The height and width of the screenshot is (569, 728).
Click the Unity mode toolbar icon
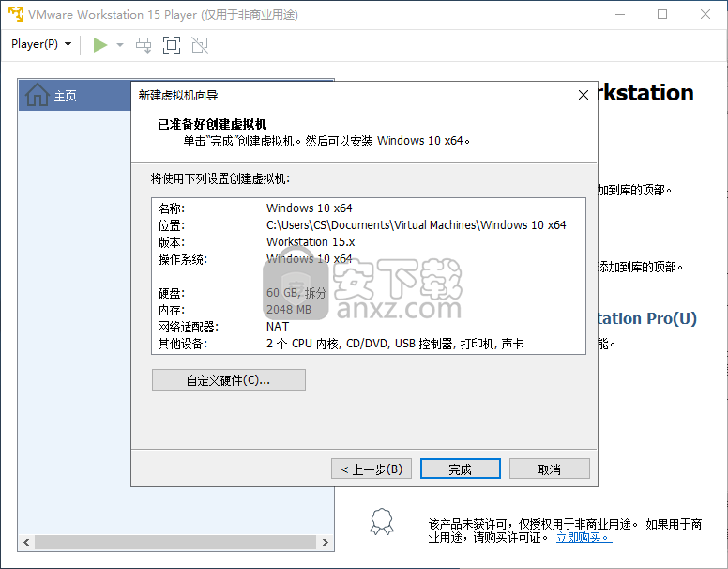[x=200, y=45]
